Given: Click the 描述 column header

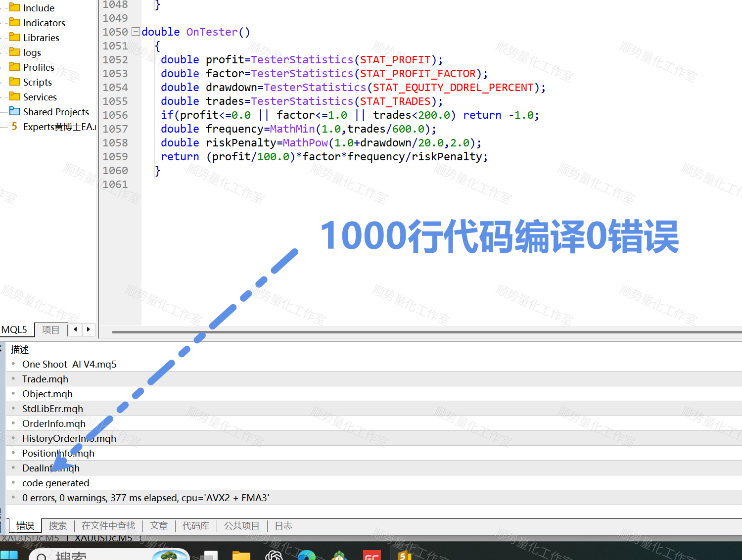Looking at the screenshot, I should click(x=20, y=350).
